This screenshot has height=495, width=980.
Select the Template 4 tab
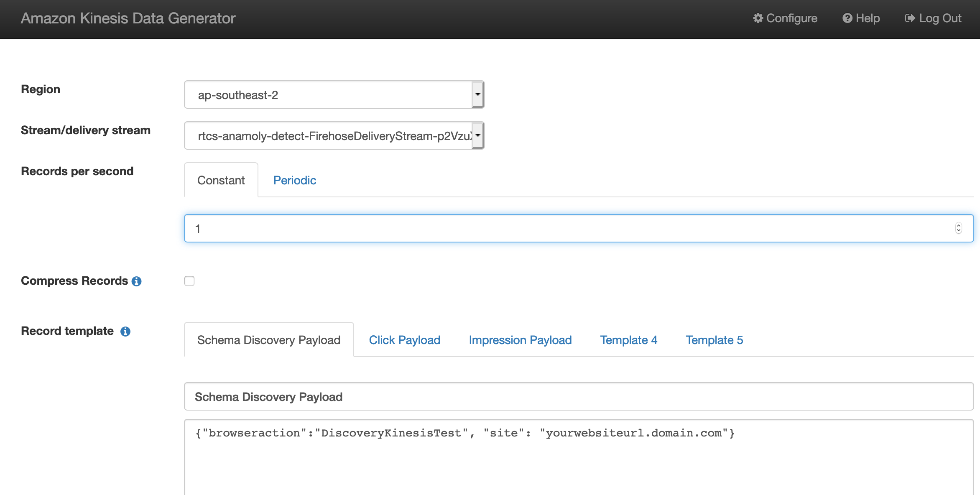tap(628, 340)
